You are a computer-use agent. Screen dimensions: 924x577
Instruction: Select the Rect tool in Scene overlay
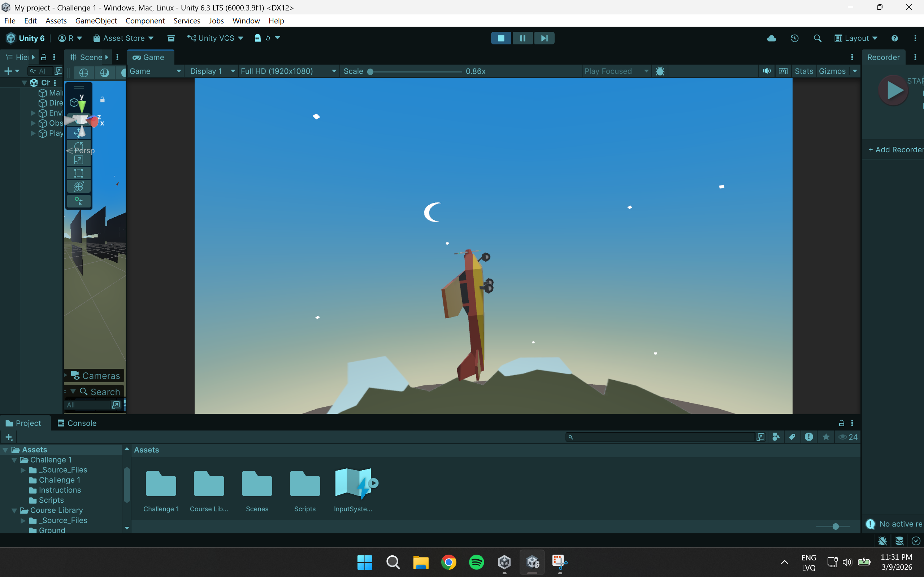tap(79, 173)
